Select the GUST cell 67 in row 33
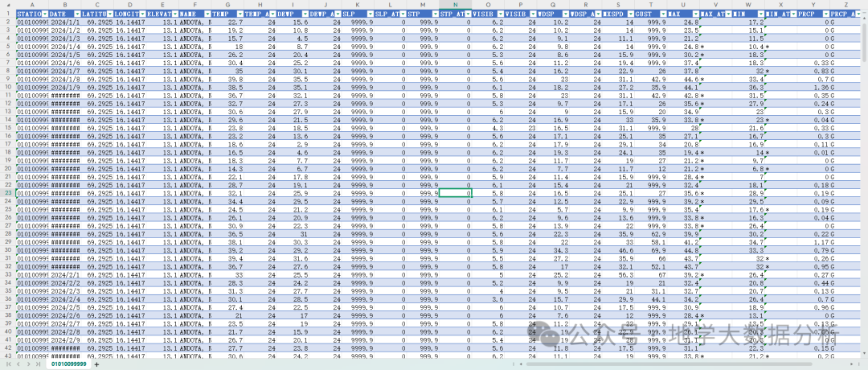The image size is (868, 370). coord(651,275)
